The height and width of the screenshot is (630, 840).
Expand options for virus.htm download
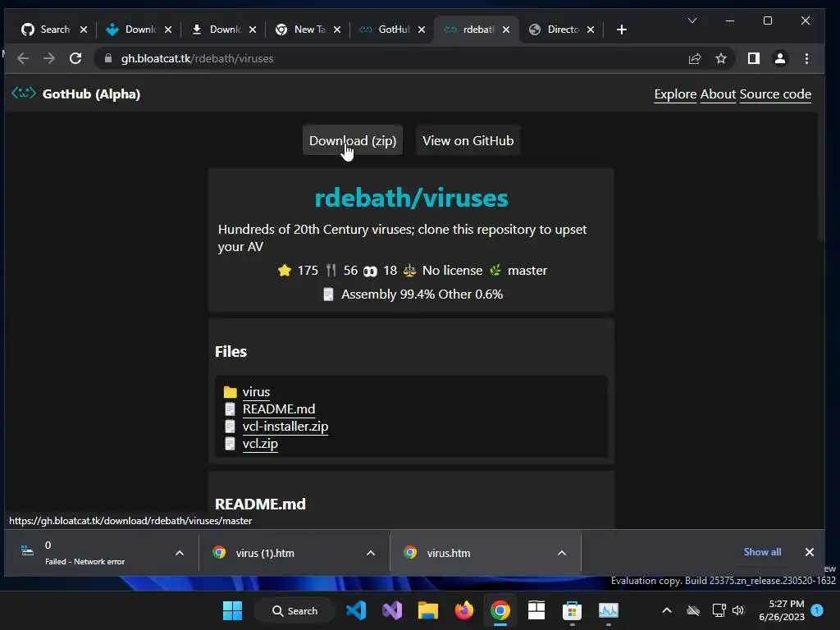(x=562, y=553)
